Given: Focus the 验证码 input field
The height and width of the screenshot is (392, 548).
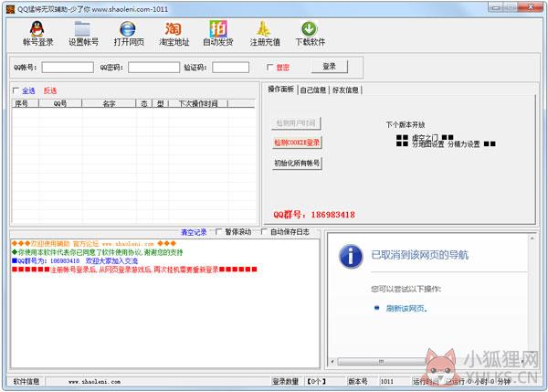Looking at the screenshot, I should coord(231,68).
